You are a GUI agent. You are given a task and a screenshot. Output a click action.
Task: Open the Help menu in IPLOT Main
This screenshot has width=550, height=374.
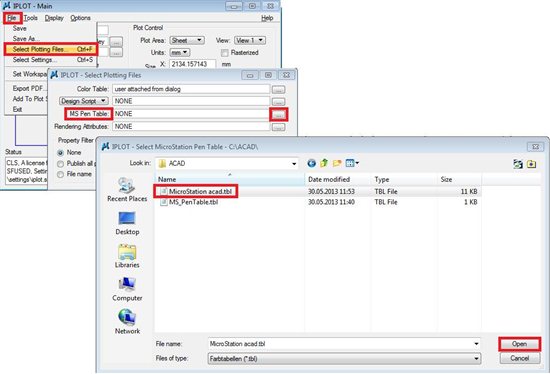[x=267, y=18]
